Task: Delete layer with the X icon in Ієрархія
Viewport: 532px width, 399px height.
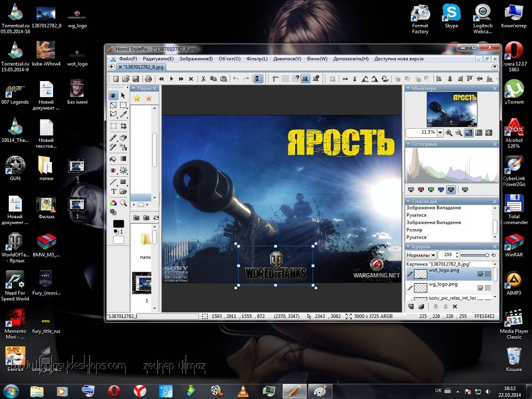Action: 455,307
